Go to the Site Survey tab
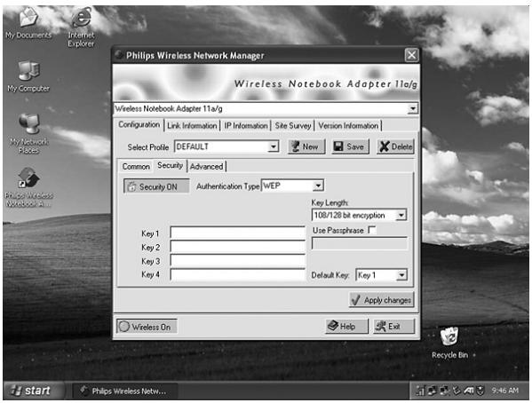This screenshot has height=403, width=532. 293,125
